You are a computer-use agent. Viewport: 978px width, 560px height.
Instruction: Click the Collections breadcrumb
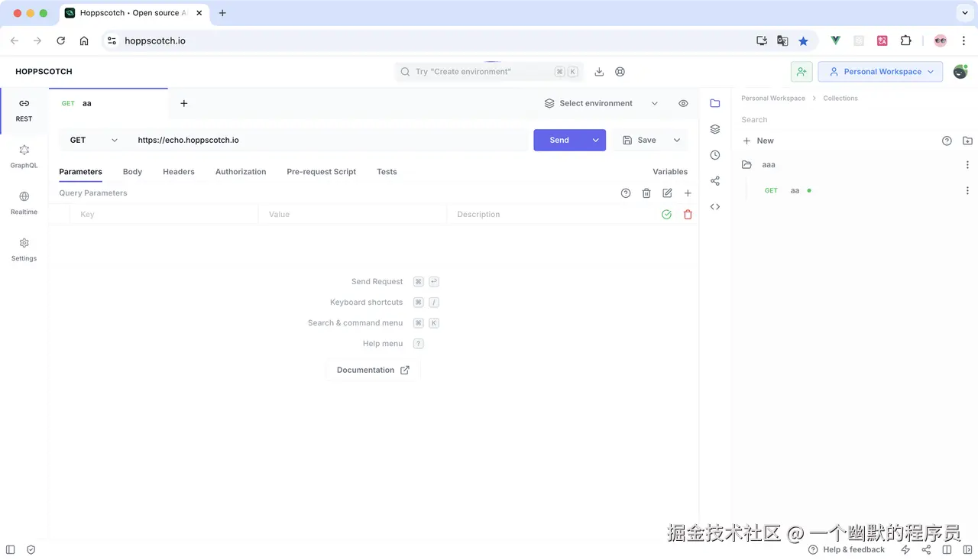coord(840,99)
